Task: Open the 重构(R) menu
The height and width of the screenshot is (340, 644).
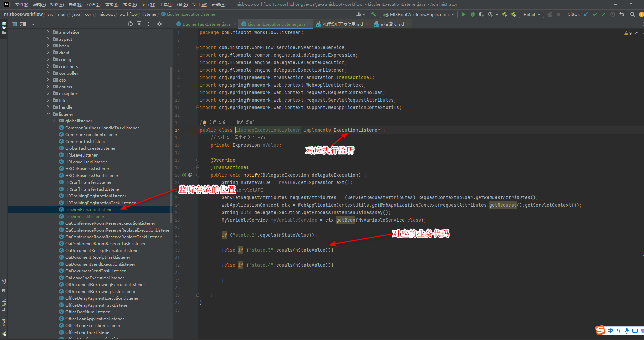Action: pyautogui.click(x=112, y=4)
